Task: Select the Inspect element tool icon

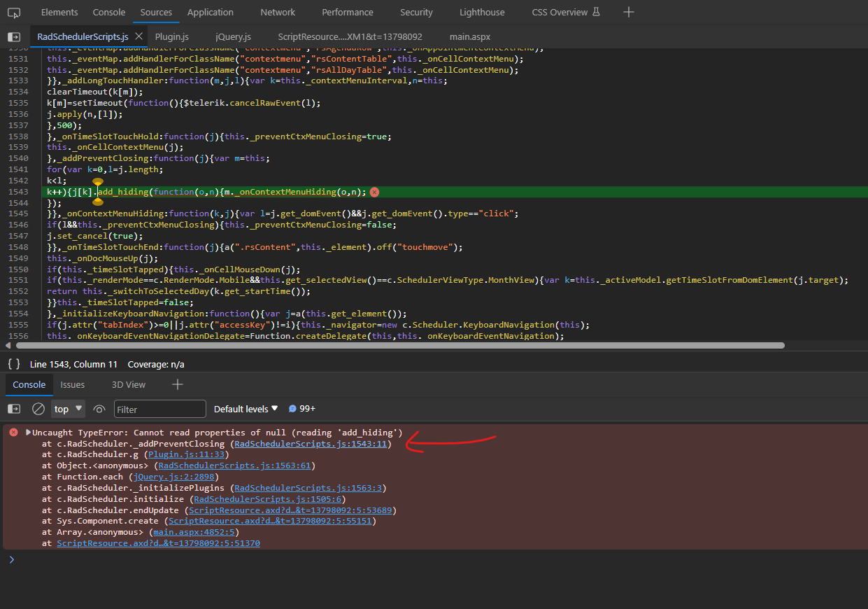Action: pyautogui.click(x=14, y=12)
